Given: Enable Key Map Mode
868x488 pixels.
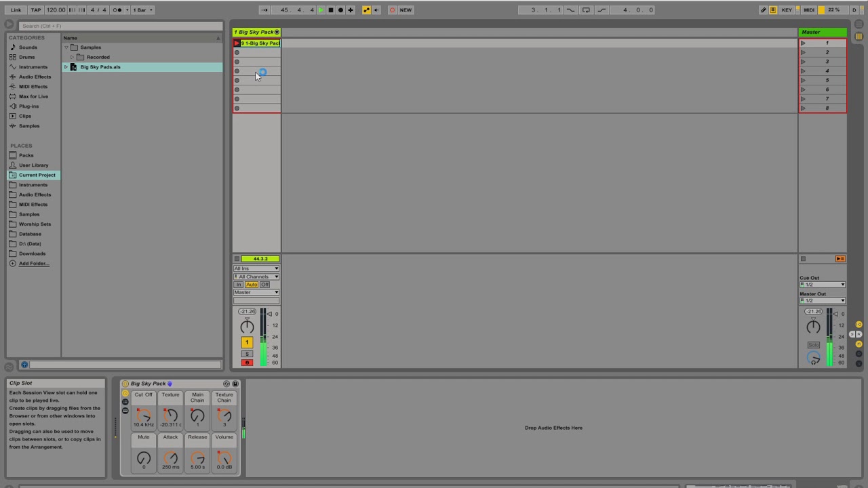Looking at the screenshot, I should pos(787,10).
